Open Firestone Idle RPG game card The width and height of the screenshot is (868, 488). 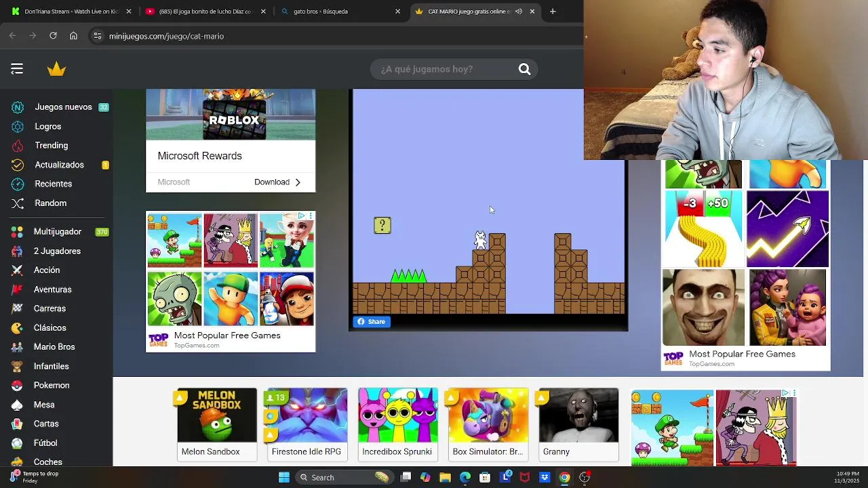point(307,424)
